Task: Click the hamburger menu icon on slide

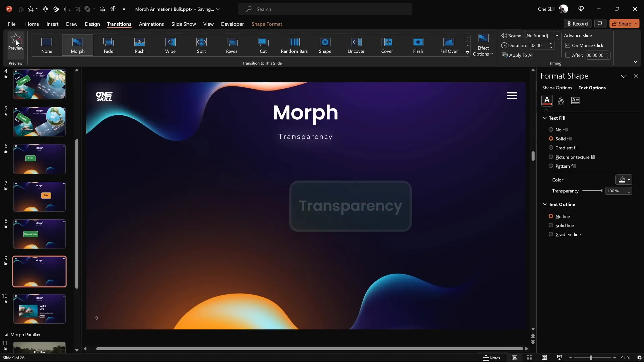Action: [x=512, y=96]
